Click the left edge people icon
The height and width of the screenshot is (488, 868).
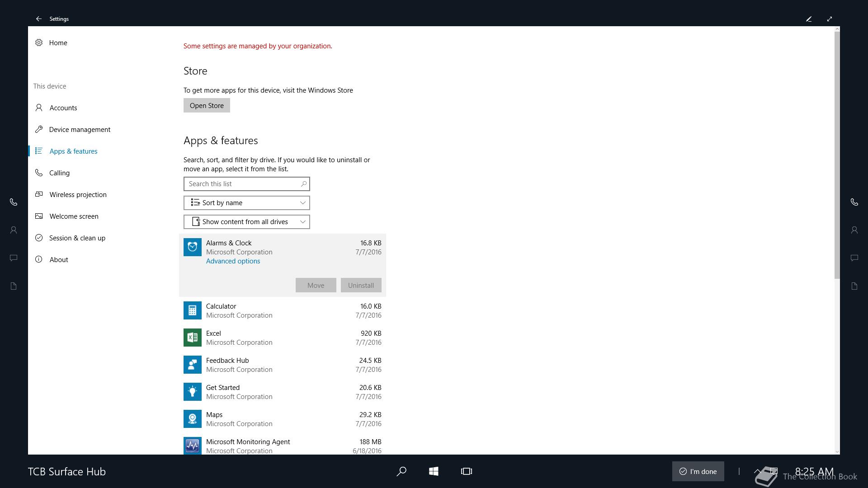point(14,230)
